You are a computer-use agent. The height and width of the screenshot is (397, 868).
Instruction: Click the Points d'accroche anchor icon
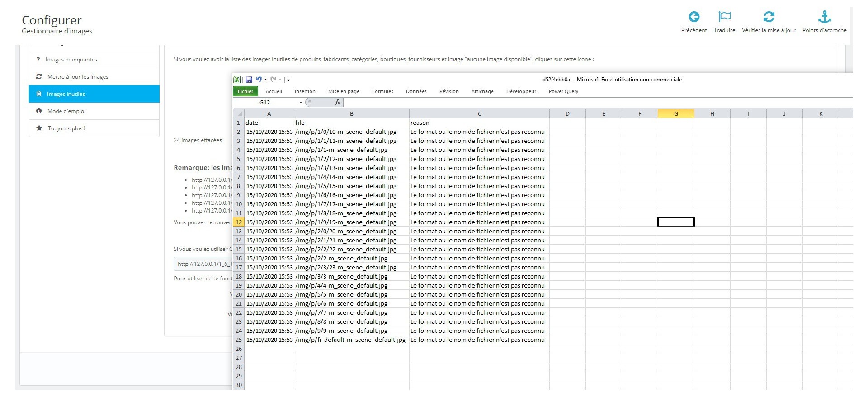tap(824, 17)
